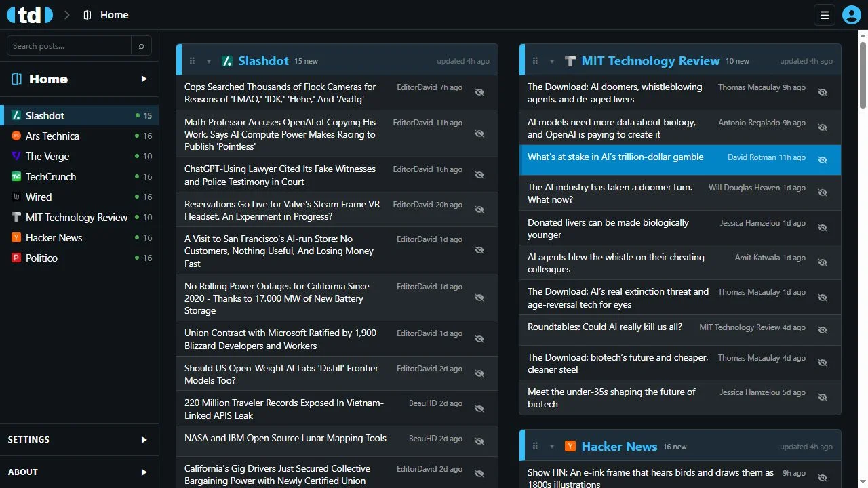Click the Hacker News icon in sidebar
The height and width of the screenshot is (488, 868).
[16, 238]
